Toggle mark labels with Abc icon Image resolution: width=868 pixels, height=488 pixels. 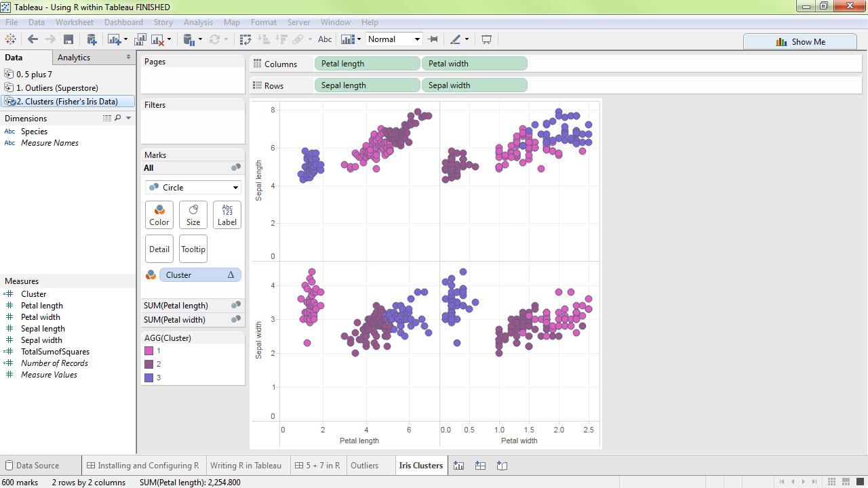[325, 39]
